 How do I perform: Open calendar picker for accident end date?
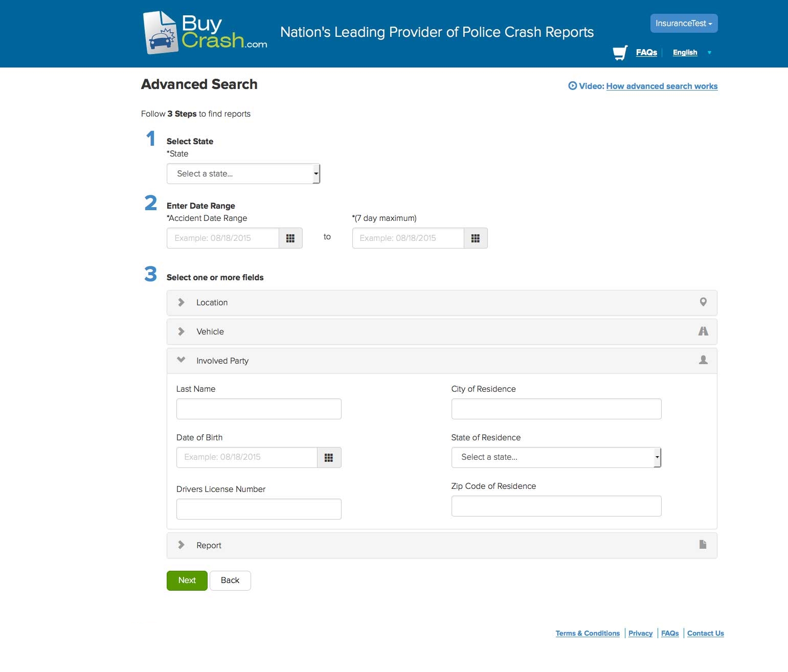click(x=476, y=238)
